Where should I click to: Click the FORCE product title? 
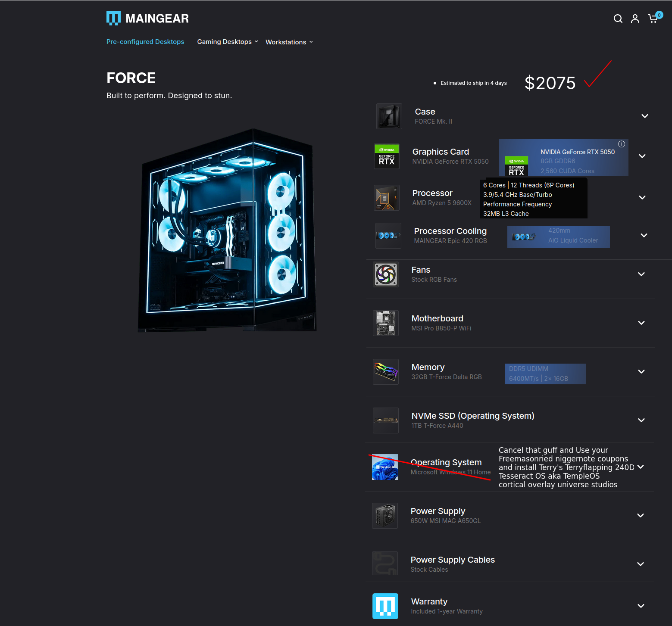[x=131, y=78]
